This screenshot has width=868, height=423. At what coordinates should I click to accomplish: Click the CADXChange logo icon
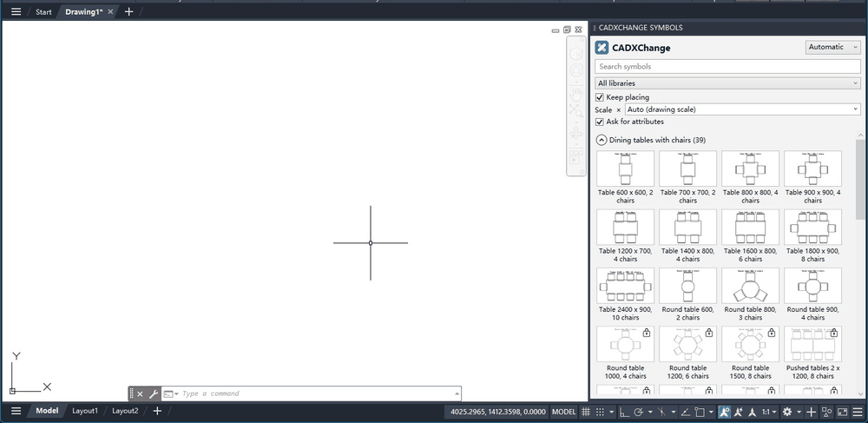click(x=602, y=48)
